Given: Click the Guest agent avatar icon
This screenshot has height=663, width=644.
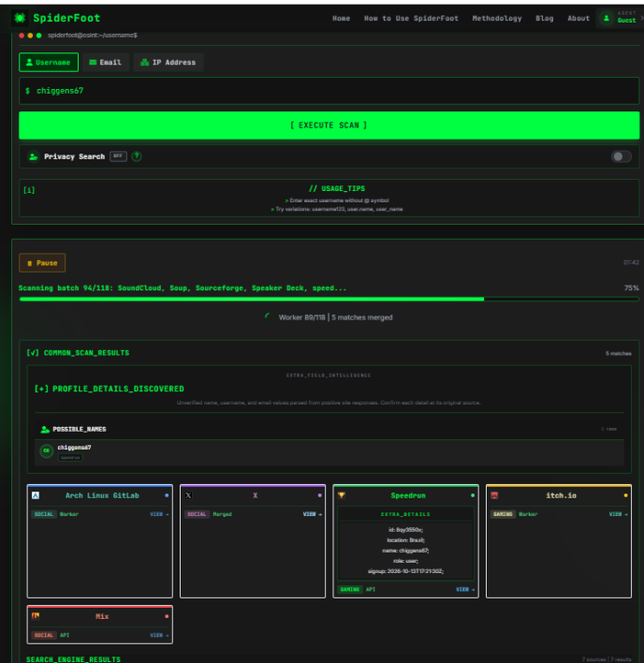Looking at the screenshot, I should (x=607, y=18).
